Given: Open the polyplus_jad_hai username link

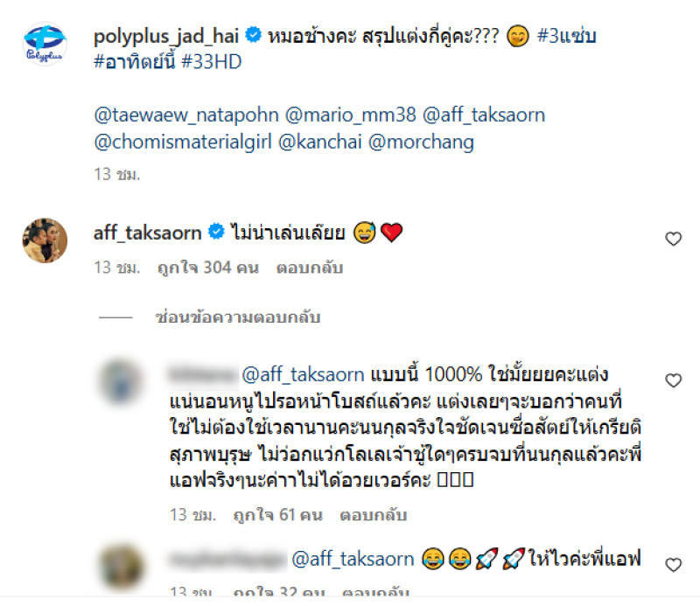Looking at the screenshot, I should (166, 36).
